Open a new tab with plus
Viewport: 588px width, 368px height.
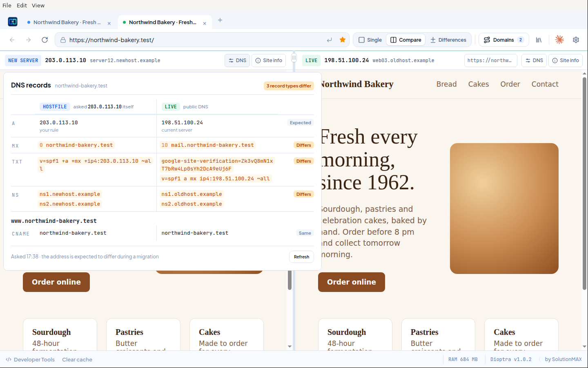click(x=220, y=20)
